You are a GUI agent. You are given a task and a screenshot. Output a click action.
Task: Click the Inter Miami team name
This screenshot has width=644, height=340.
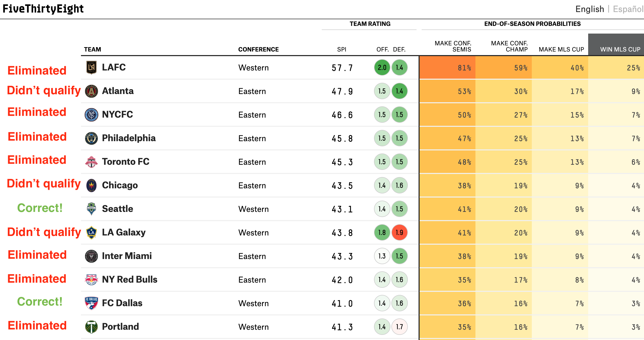tap(127, 256)
